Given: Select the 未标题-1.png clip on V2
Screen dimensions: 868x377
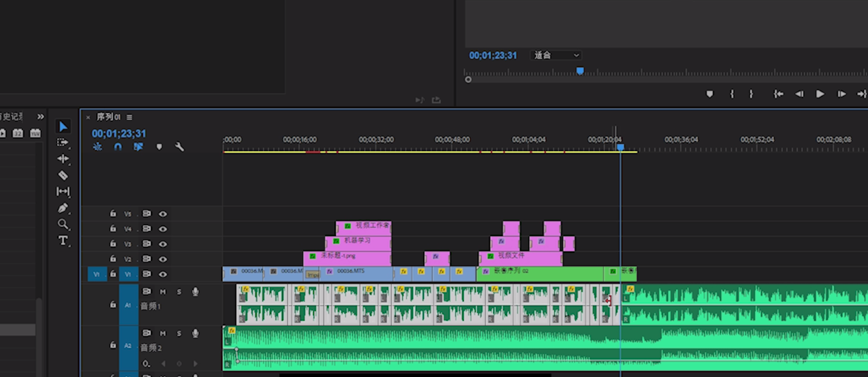Looking at the screenshot, I should coord(347,259).
